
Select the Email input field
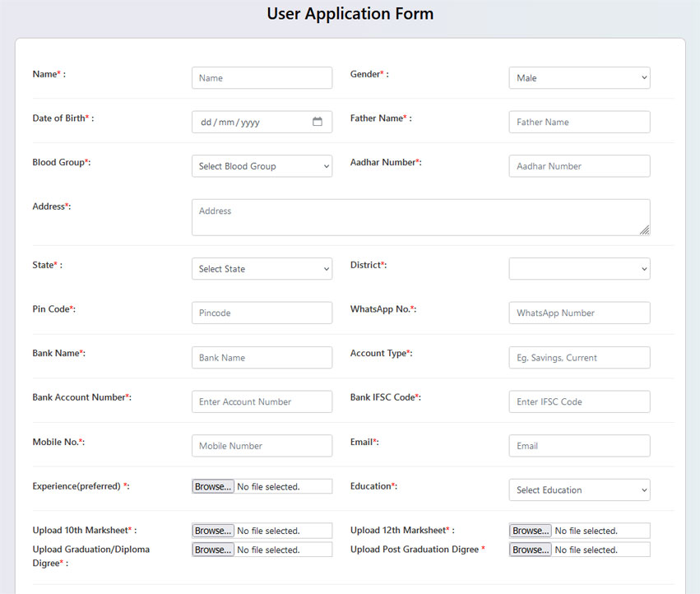pos(578,445)
